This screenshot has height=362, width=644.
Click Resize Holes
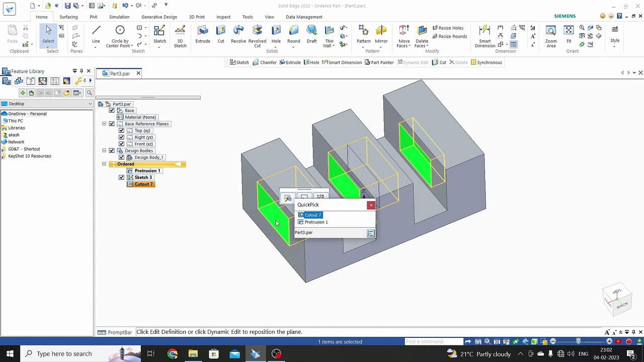[x=448, y=28]
